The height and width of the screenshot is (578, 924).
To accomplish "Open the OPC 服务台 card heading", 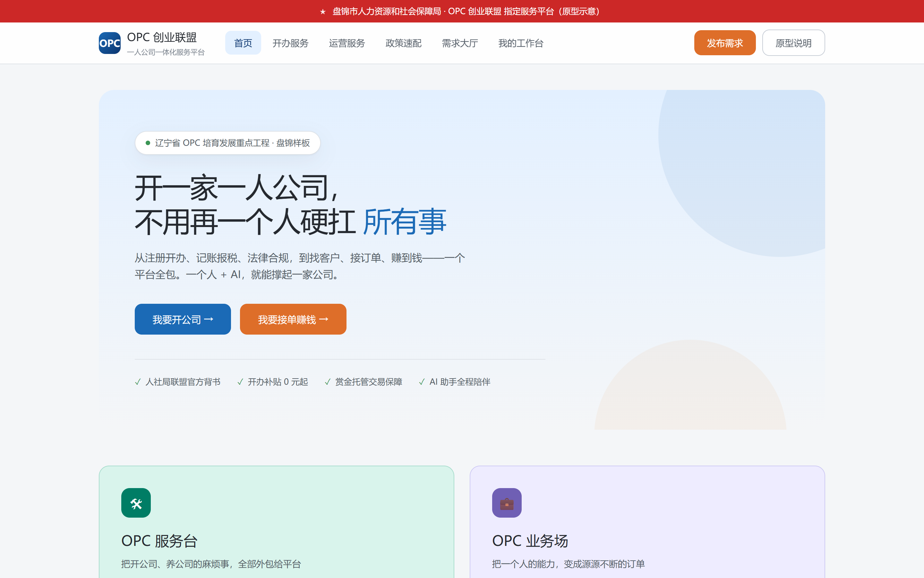I will (x=159, y=541).
